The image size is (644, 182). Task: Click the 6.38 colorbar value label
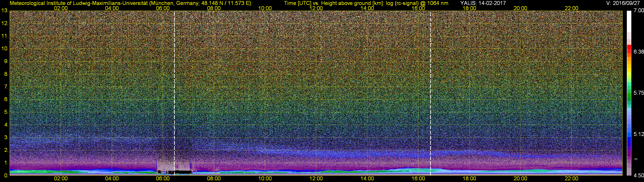[x=639, y=52]
